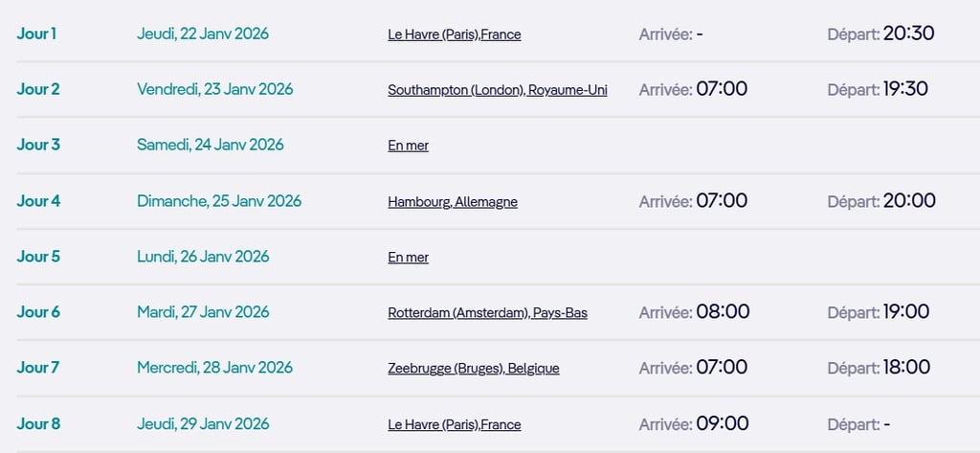Screen dimensions: 980x453
Task: Click the 19:30 departure from Southampton
Action: click(905, 89)
